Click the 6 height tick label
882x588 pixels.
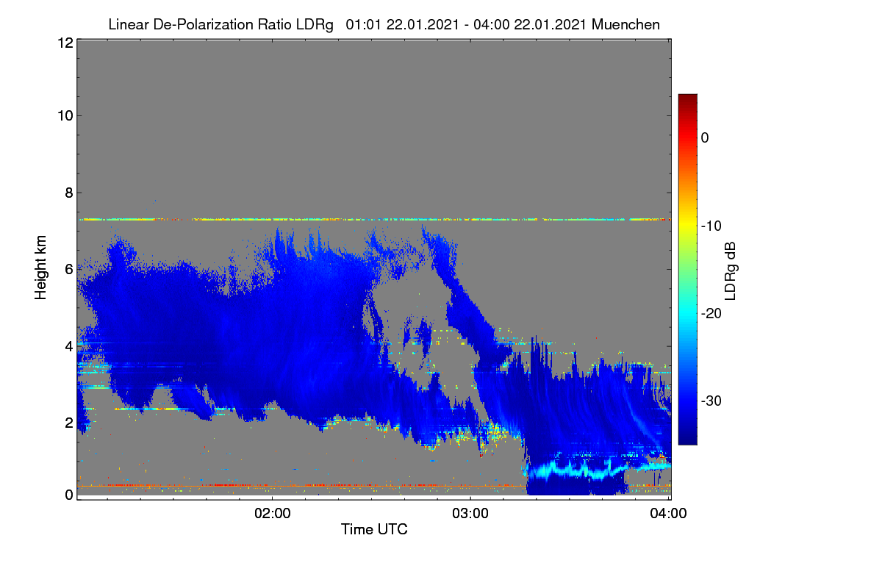pos(68,269)
